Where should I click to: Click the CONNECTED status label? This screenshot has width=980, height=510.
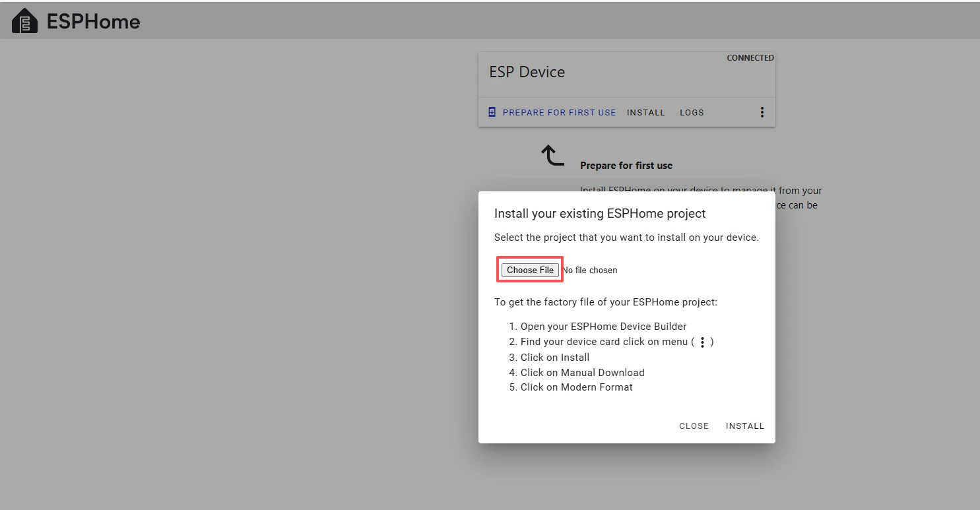750,58
